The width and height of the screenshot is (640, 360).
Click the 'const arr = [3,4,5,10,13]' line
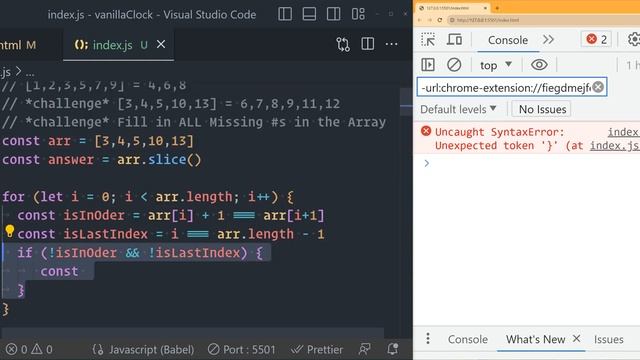coord(98,141)
